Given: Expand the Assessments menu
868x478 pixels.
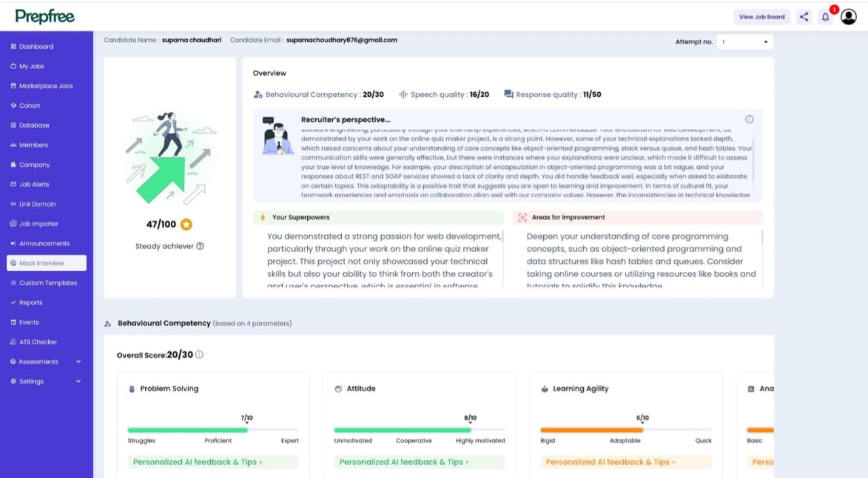Looking at the screenshot, I should 39,361.
